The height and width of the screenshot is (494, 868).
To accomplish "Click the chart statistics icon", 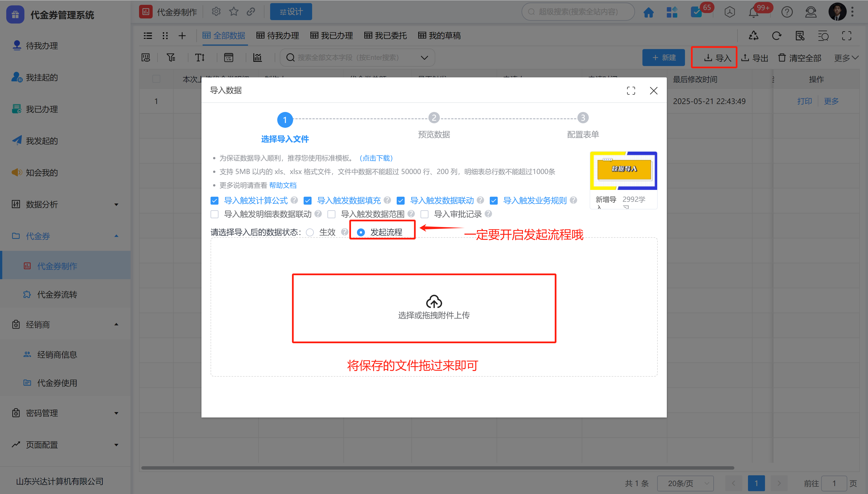I will (257, 57).
